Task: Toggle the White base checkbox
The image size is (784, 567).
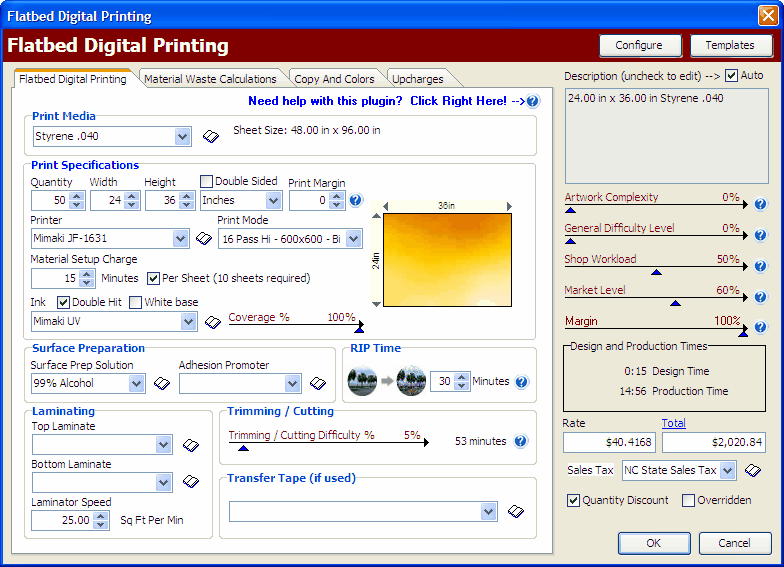Action: click(x=136, y=302)
